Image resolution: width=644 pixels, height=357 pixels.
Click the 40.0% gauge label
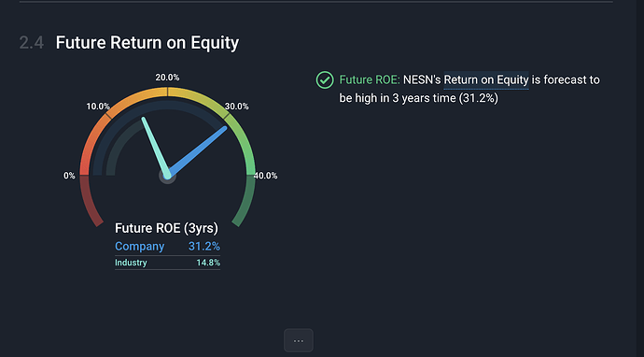265,176
